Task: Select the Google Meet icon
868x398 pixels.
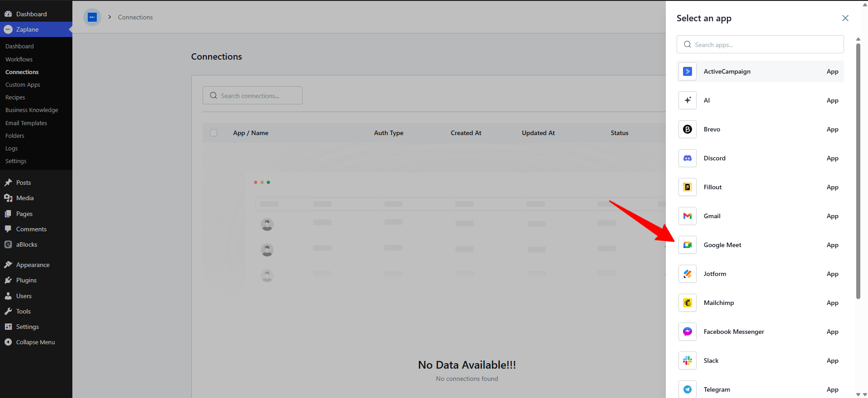Action: [x=688, y=245]
